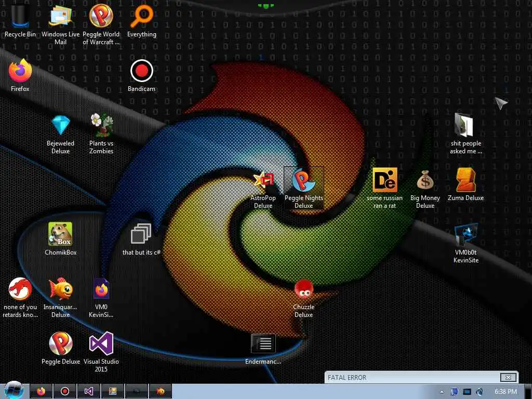Screen dimensions: 532x399
Task: Select the 'some russian ran a rat' icon
Action: (x=384, y=189)
